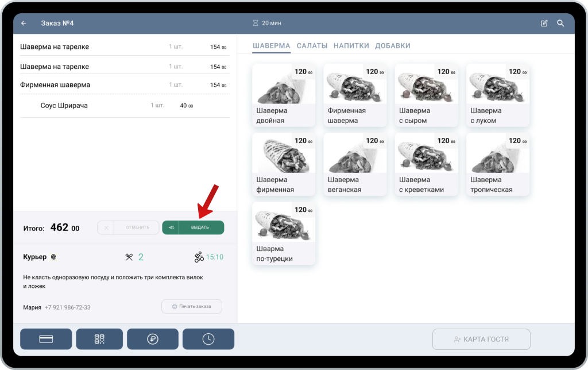
Task: Pay with cash ruble button
Action: click(x=153, y=339)
